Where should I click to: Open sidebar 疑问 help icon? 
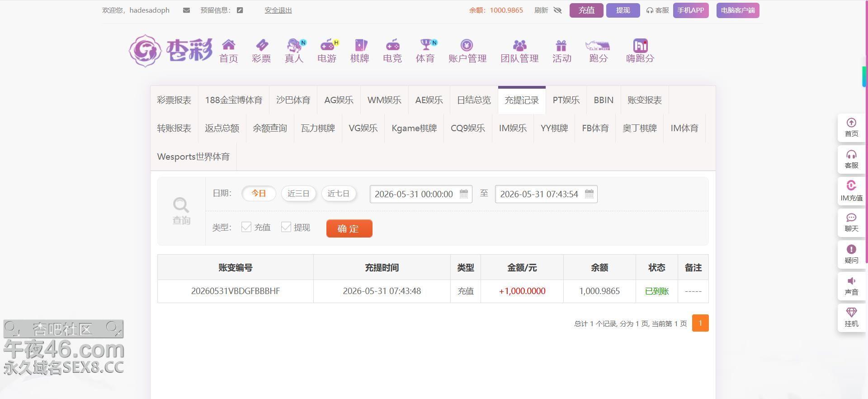pos(851,249)
